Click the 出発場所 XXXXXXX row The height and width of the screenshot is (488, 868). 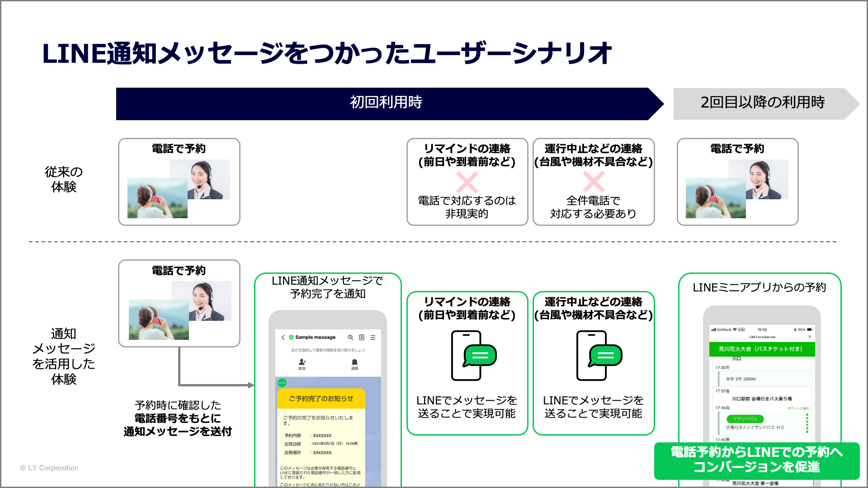pos(308,452)
